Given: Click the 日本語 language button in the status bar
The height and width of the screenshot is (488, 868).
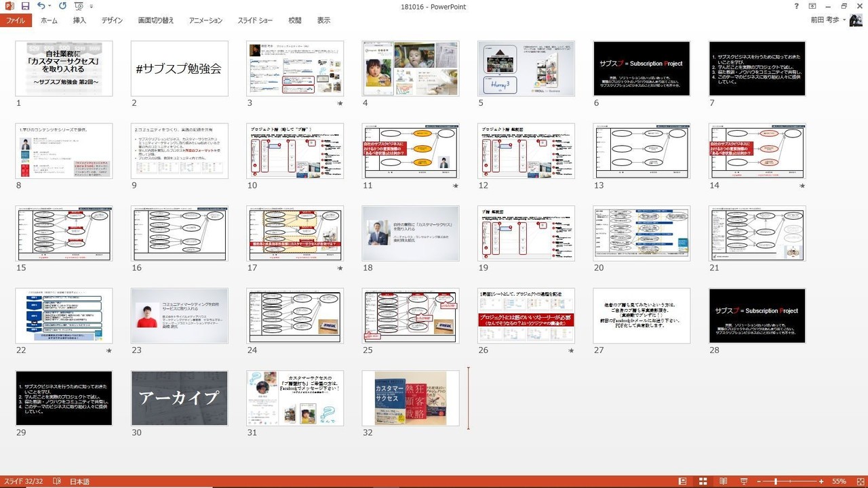Looking at the screenshot, I should pyautogui.click(x=79, y=481).
